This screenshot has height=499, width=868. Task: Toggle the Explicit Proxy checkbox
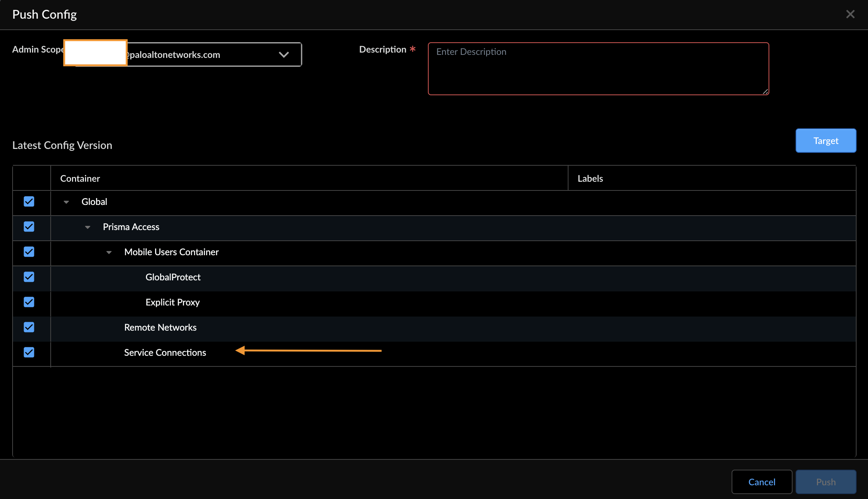click(29, 302)
